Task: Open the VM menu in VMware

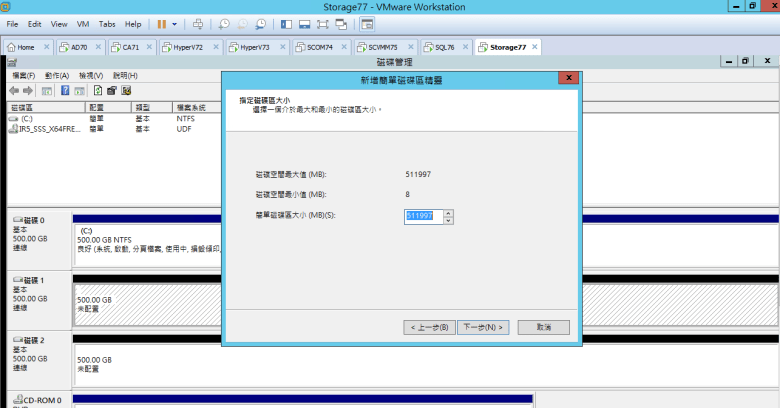Action: tap(84, 23)
